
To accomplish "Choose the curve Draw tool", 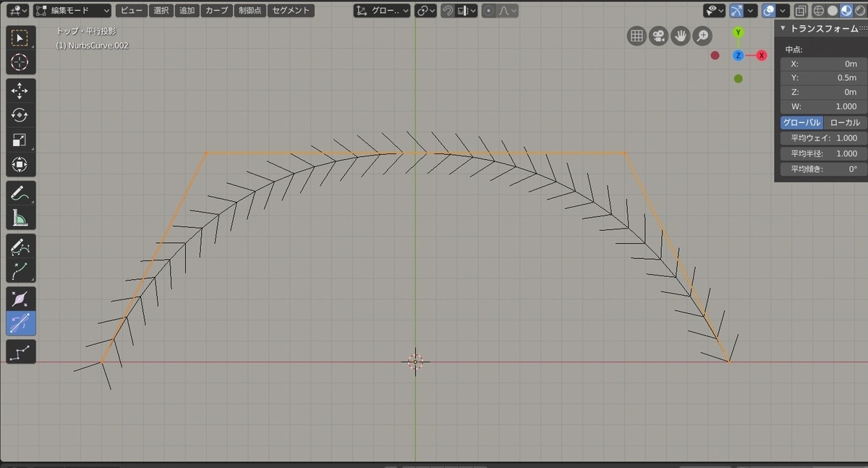I will point(20,247).
